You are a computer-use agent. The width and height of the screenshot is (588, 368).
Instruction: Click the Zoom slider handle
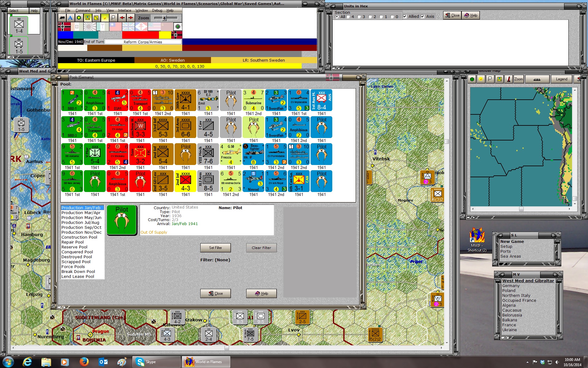164,18
